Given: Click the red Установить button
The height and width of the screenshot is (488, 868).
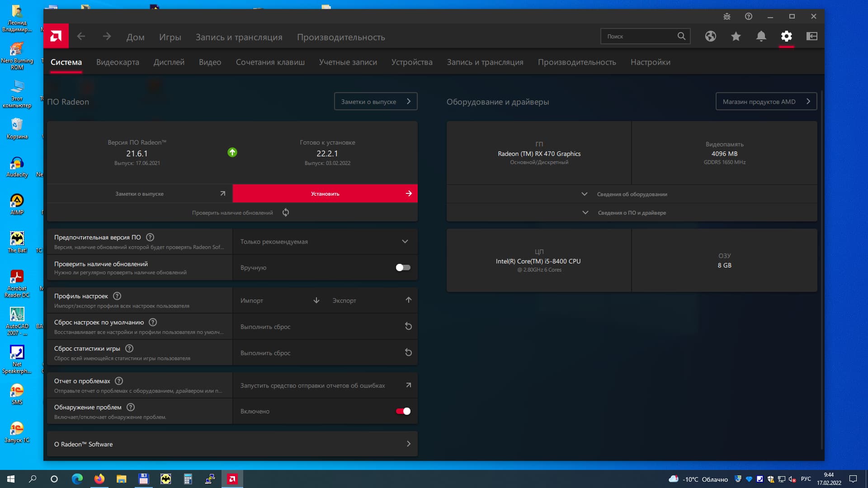Looking at the screenshot, I should click(325, 193).
